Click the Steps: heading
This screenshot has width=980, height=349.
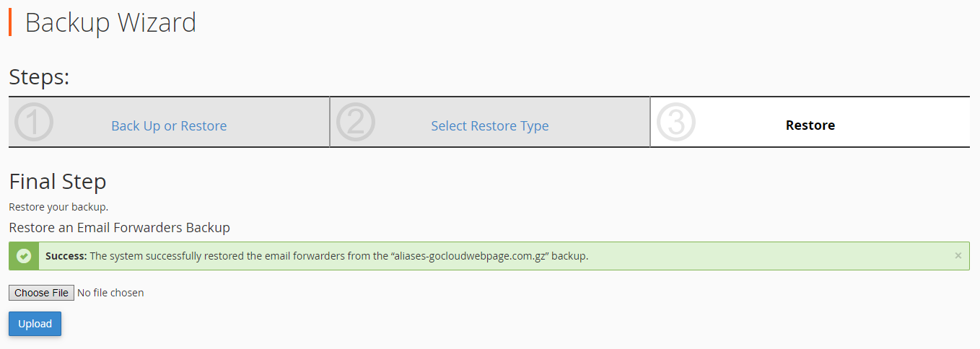click(39, 76)
